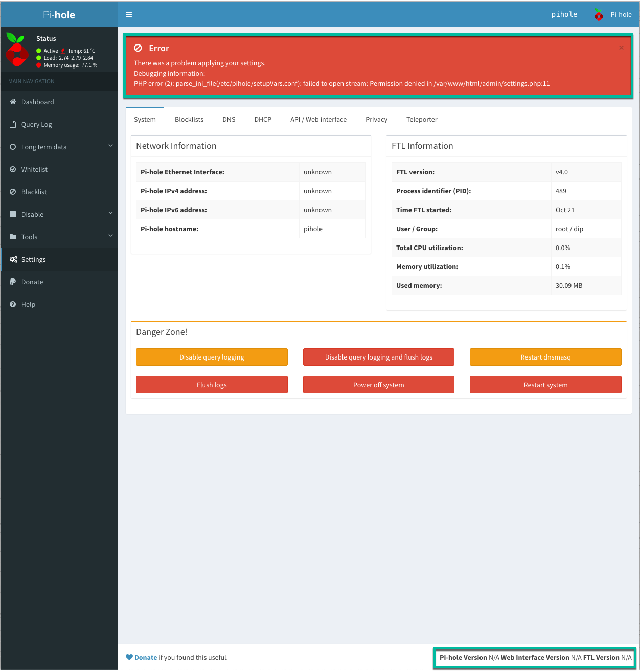Click the pihole hostname in the top bar
Image resolution: width=640 pixels, height=672 pixels.
pyautogui.click(x=564, y=15)
